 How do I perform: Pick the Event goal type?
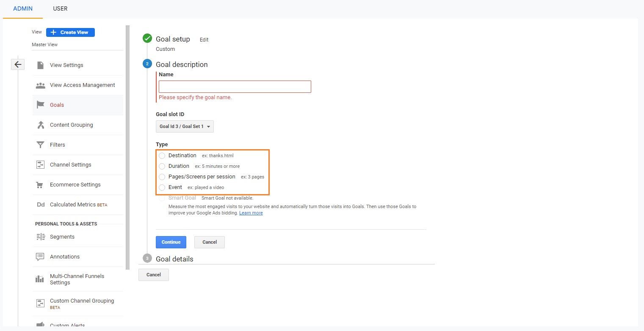point(162,187)
